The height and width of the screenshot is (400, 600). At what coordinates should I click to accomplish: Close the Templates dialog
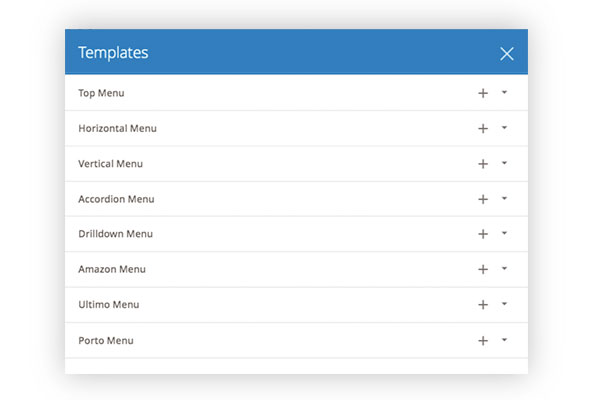507,53
